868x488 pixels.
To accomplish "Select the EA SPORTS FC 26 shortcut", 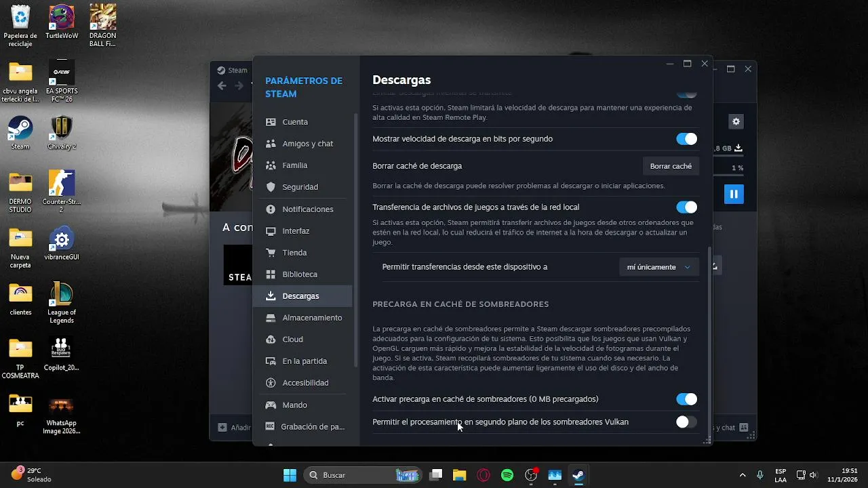I will (x=62, y=81).
